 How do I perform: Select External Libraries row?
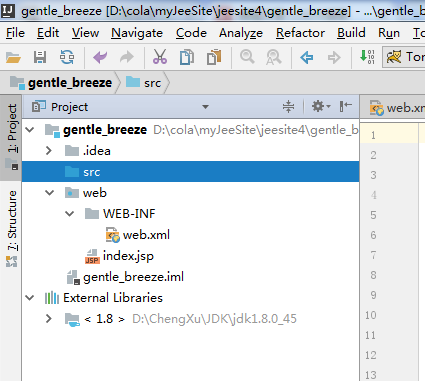(190, 297)
